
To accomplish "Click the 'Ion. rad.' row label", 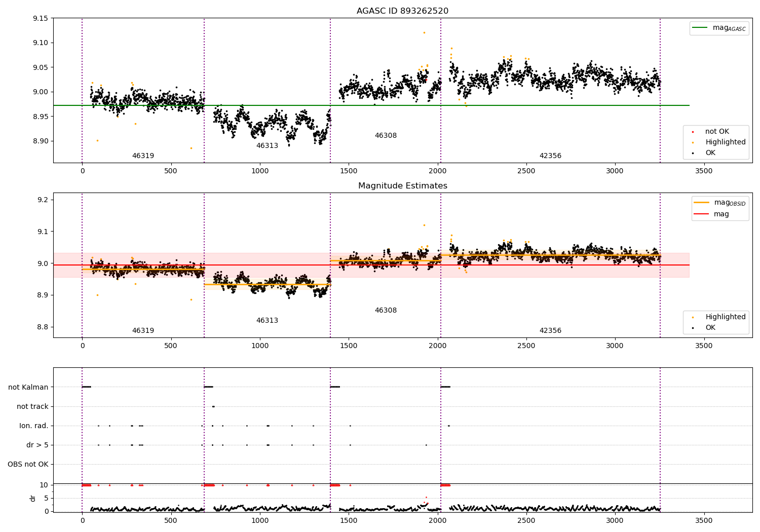I will [34, 426].
